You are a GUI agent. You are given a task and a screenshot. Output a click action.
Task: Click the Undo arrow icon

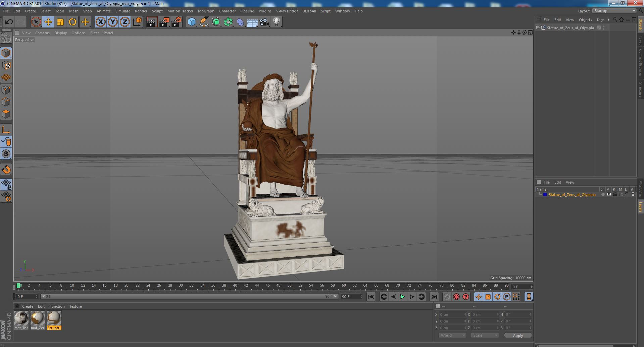click(9, 22)
